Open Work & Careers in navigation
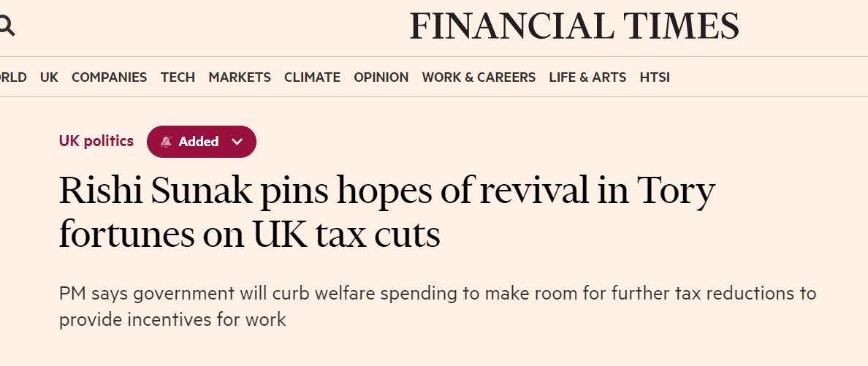Viewport: 868px width, 366px height. pos(479,77)
